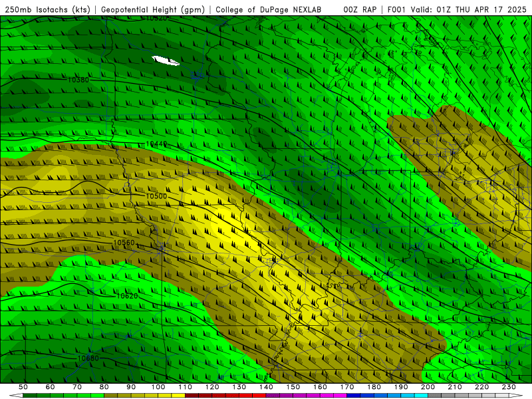532x399 pixels.
Task: Click the left arrow end of the colorbar
Action: (x=16, y=396)
